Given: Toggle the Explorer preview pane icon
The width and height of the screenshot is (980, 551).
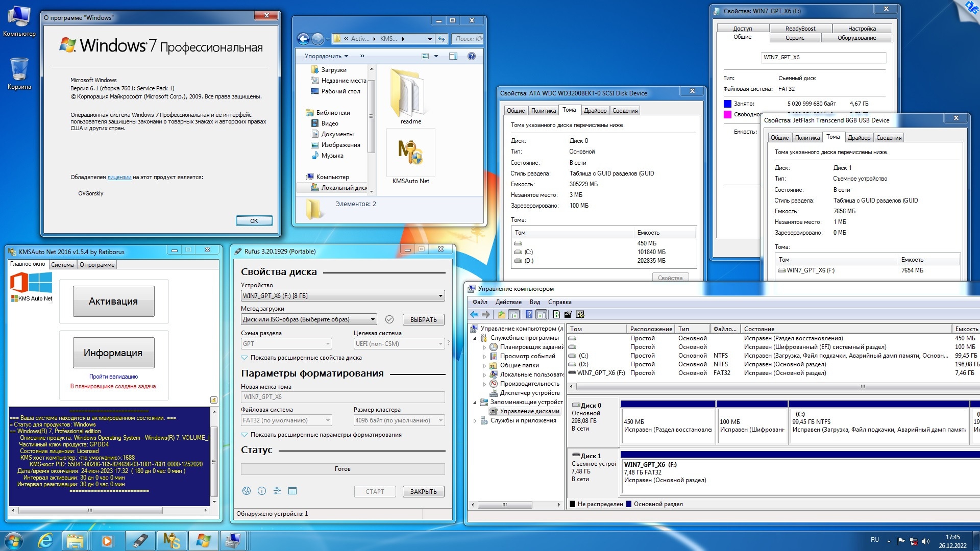Looking at the screenshot, I should click(453, 56).
